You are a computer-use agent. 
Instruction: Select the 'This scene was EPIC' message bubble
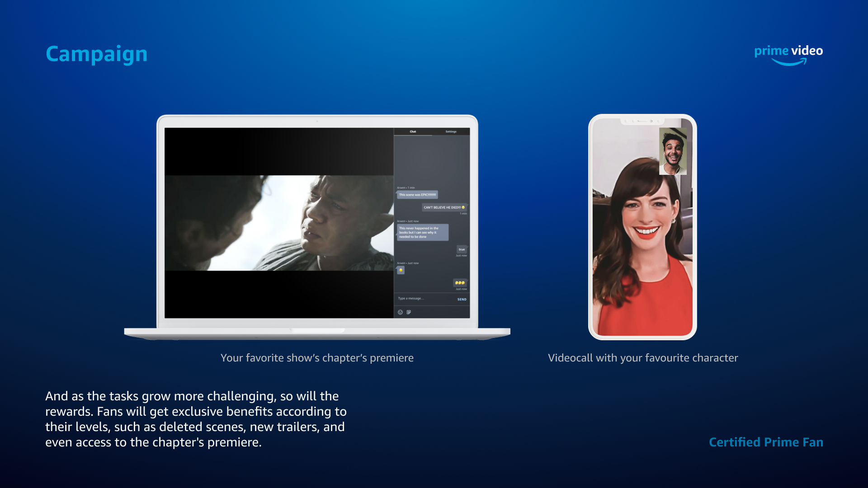click(417, 195)
